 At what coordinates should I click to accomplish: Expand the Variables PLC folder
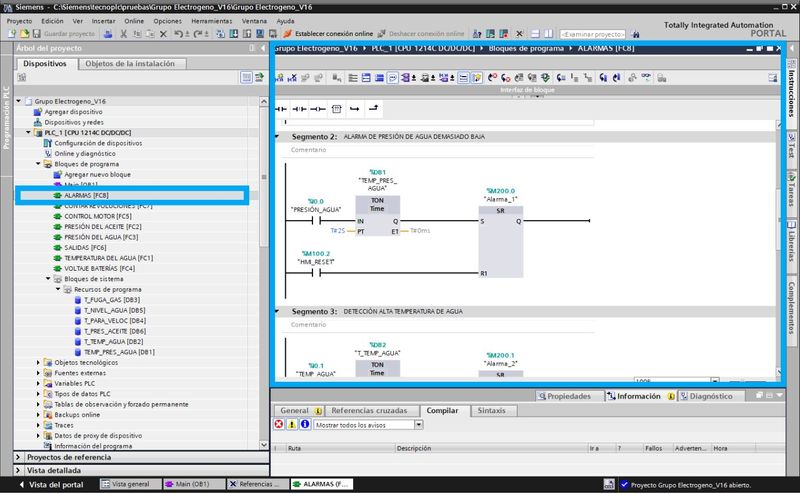pyautogui.click(x=38, y=383)
